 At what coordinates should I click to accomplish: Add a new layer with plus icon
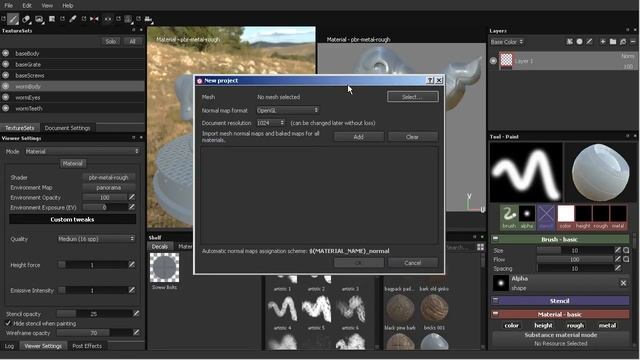point(602,42)
